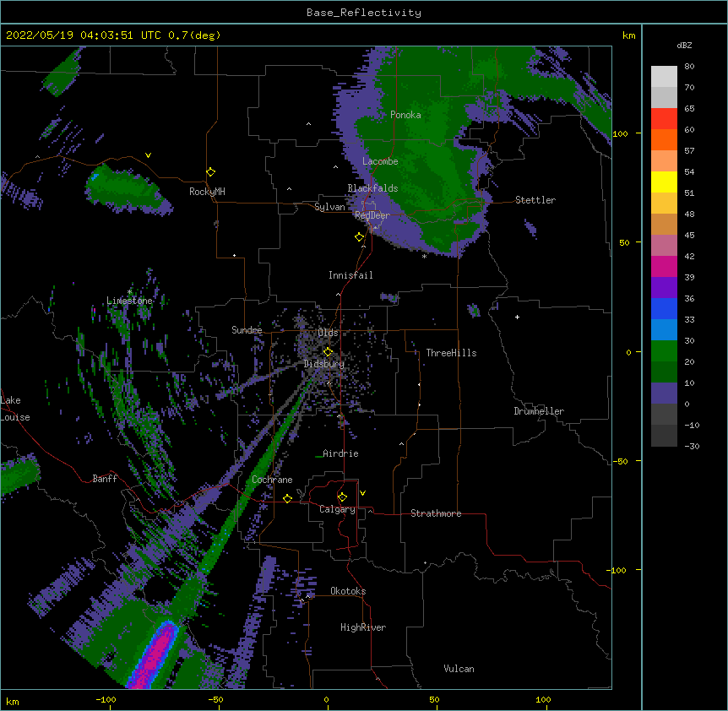Screen dimensions: 728x711
Task: Click the Okotoks label
Action: pyautogui.click(x=348, y=591)
